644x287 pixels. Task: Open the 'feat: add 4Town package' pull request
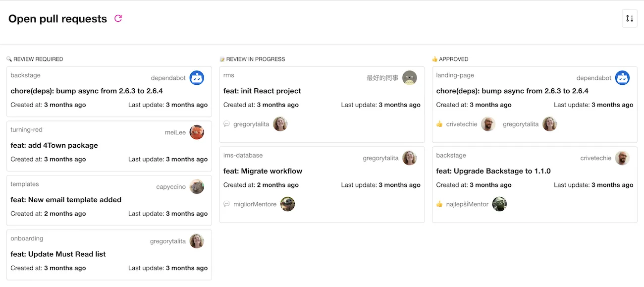click(x=54, y=145)
